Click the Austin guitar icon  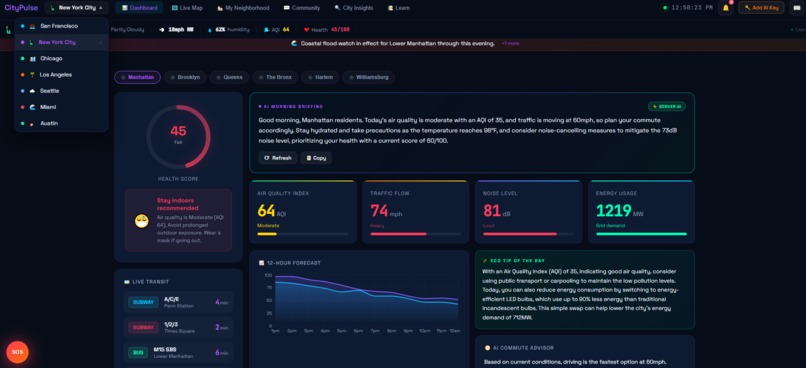[32, 123]
